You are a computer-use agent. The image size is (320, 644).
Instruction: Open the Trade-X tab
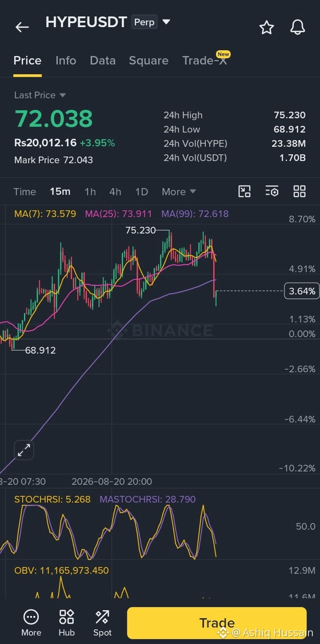click(205, 60)
